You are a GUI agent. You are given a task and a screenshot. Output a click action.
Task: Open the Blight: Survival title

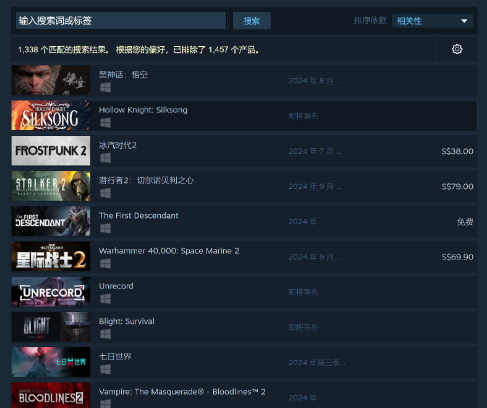pyautogui.click(x=127, y=321)
